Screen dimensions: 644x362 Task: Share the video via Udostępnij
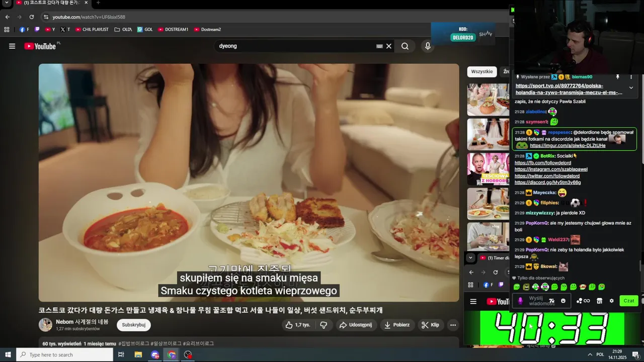(356, 325)
